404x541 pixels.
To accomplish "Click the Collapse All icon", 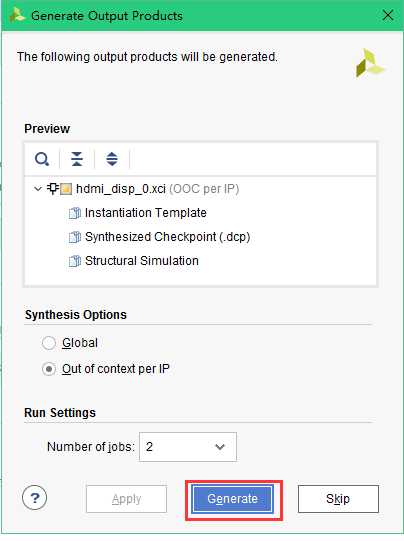I will pyautogui.click(x=77, y=159).
